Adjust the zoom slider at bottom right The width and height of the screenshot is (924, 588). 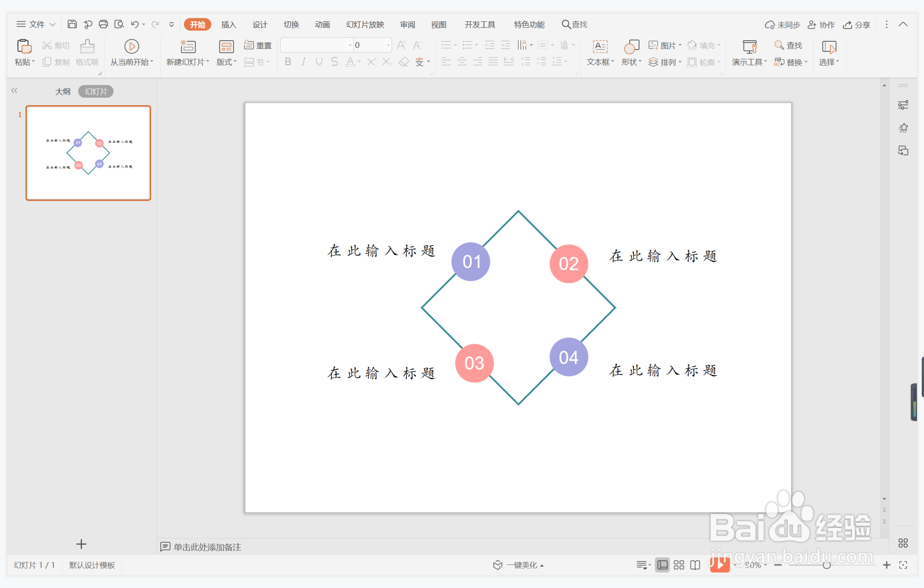click(828, 565)
